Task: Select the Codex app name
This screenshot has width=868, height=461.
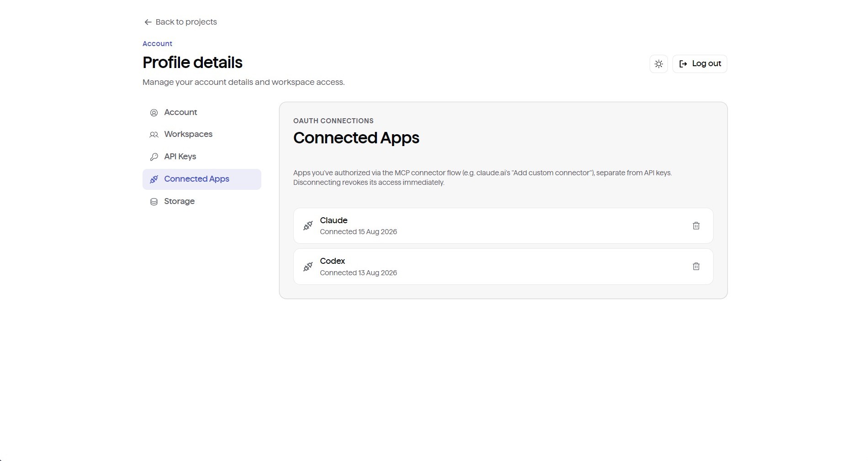Action: pyautogui.click(x=332, y=261)
